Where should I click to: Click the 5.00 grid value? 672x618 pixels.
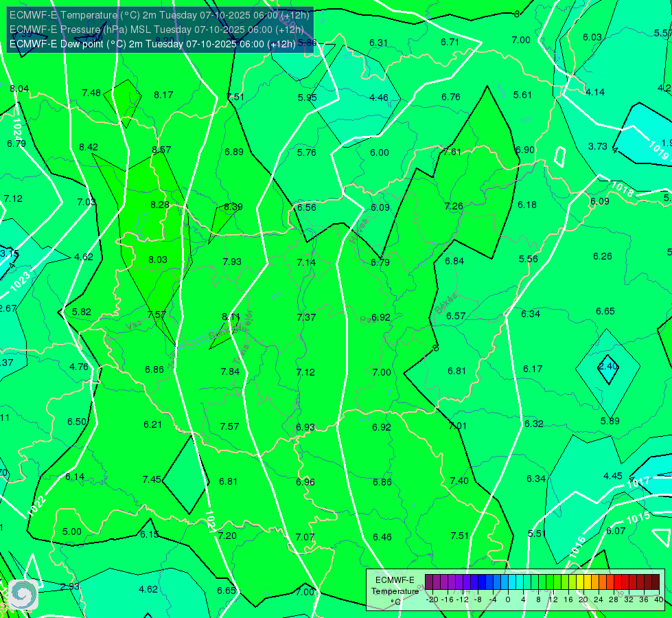pos(72,531)
